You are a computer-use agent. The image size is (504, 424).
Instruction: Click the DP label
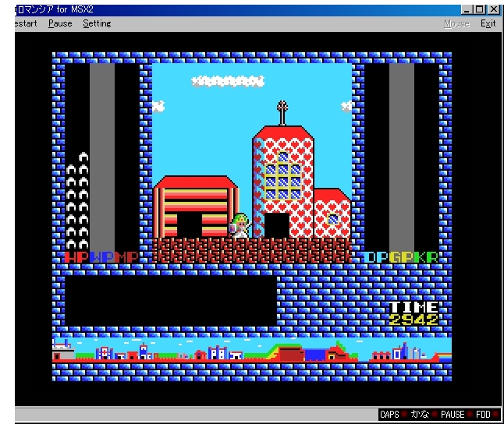[x=376, y=257]
